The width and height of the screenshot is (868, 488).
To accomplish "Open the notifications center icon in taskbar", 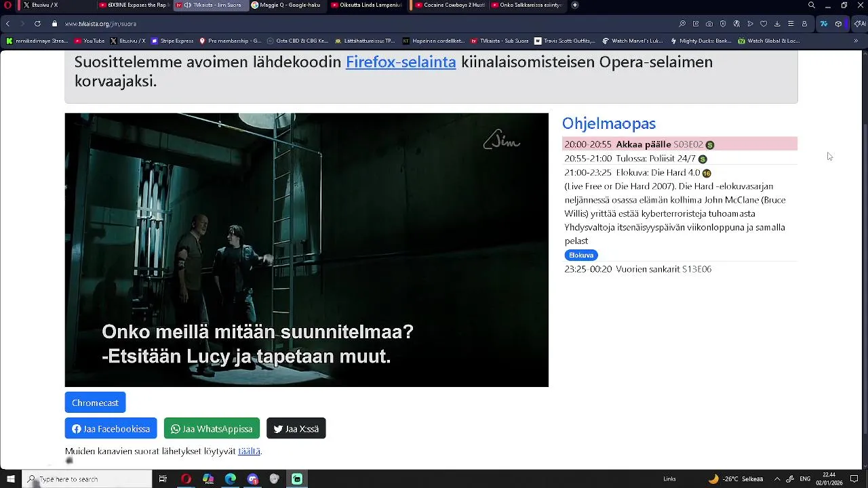I will tap(854, 479).
